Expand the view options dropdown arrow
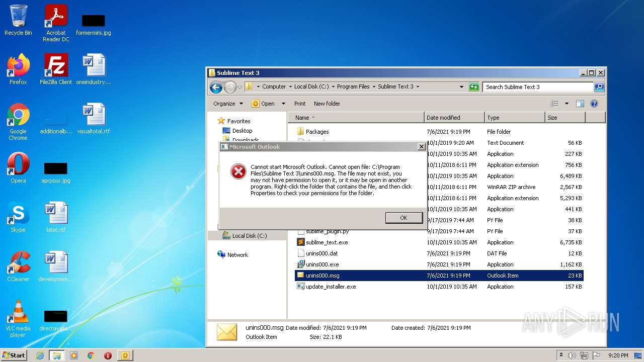Viewport: 644px width, 362px height. pyautogui.click(x=567, y=104)
